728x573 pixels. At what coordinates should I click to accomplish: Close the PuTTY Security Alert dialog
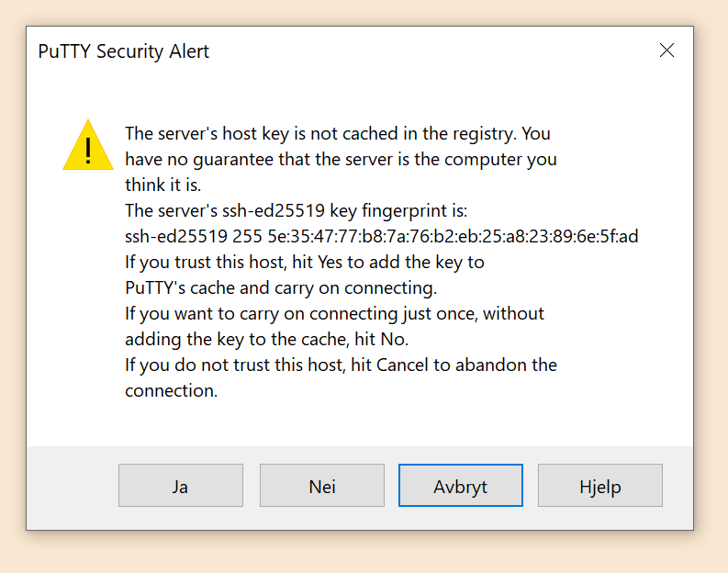(x=667, y=51)
